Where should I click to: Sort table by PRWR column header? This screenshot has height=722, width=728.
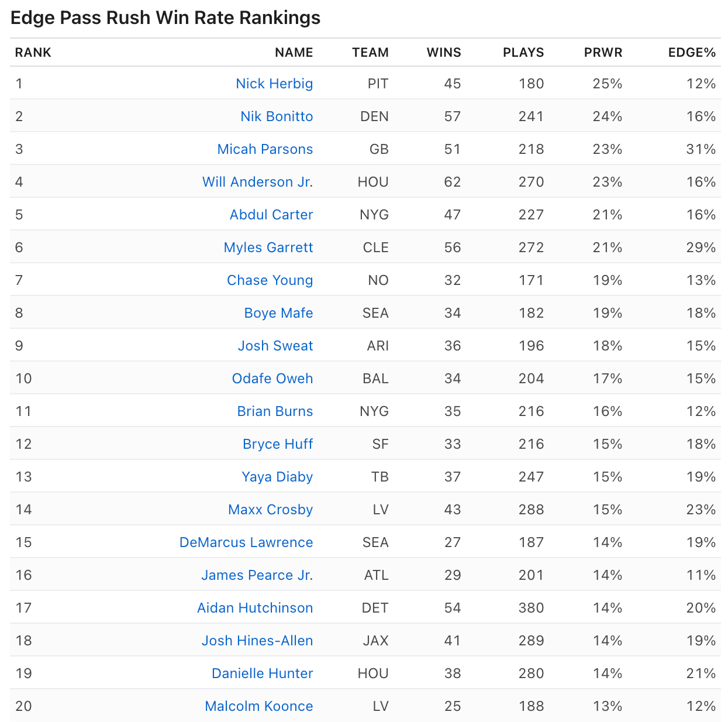[x=603, y=53]
